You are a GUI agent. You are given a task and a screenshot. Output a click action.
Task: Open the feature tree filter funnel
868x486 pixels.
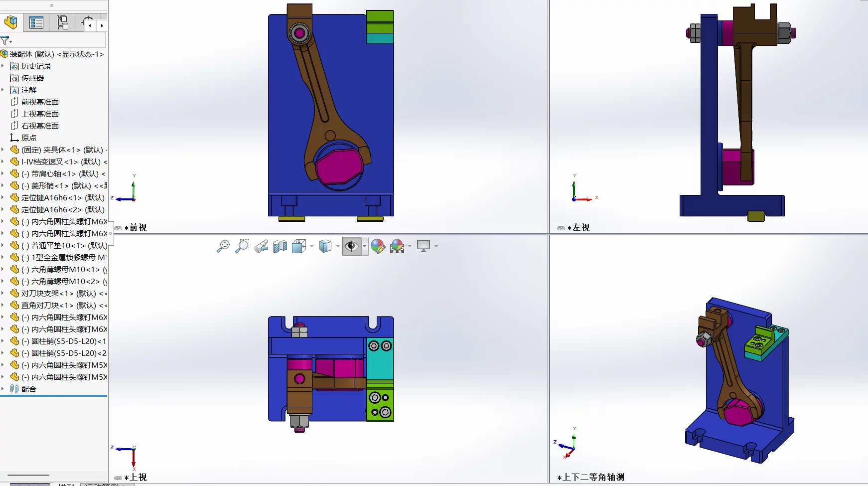click(x=5, y=40)
